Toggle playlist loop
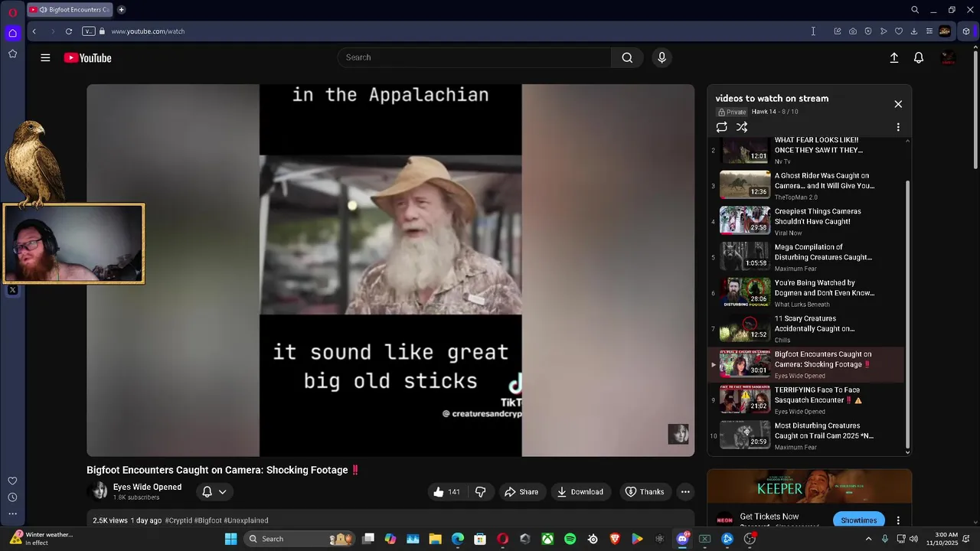Image resolution: width=980 pixels, height=551 pixels. (721, 127)
